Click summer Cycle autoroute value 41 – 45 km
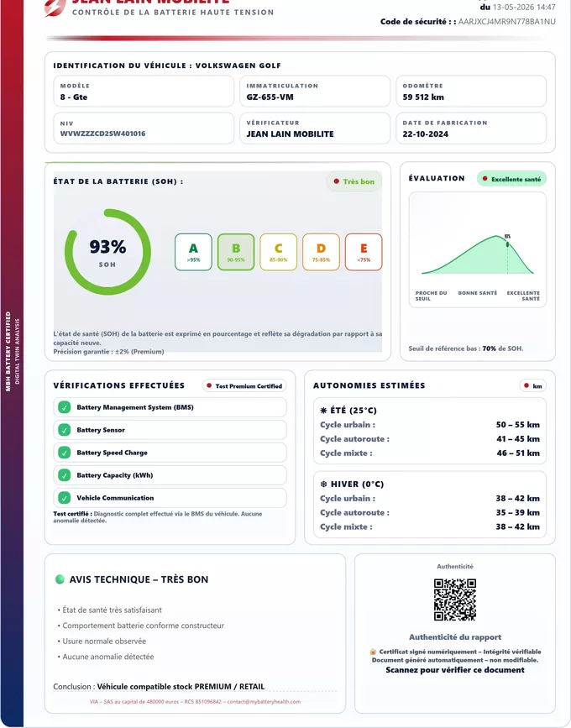571x728 pixels. click(517, 439)
